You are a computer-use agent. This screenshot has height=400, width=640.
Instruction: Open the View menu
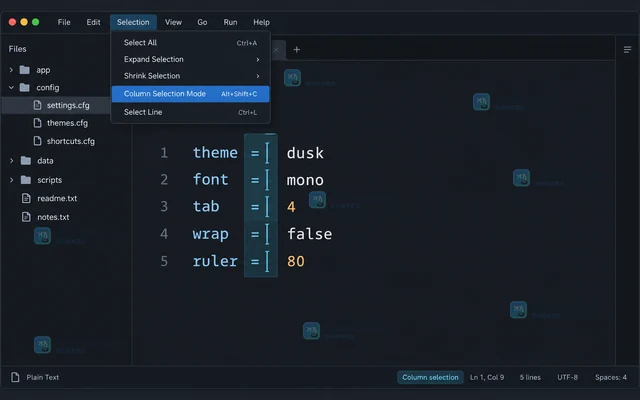coord(173,22)
